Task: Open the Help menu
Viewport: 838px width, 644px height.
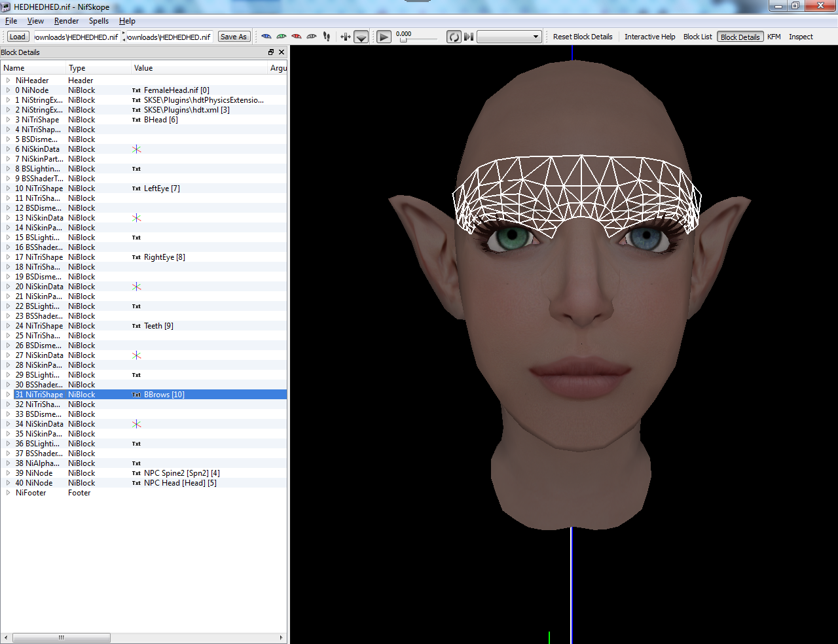Action: click(127, 21)
